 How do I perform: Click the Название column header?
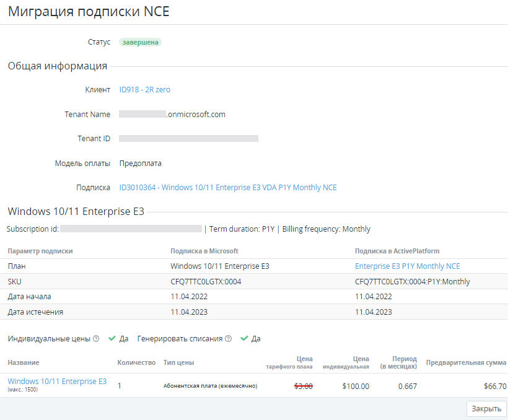coord(24,362)
